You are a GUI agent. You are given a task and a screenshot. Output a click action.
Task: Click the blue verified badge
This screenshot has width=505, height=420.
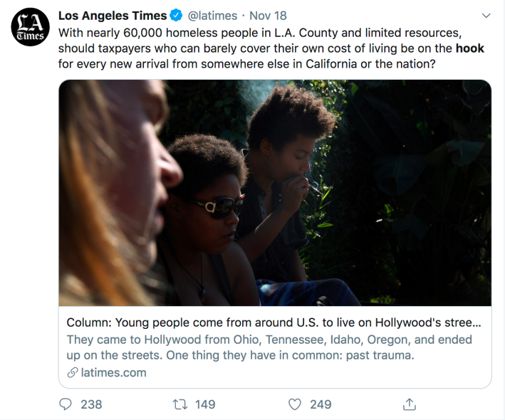pyautogui.click(x=176, y=16)
